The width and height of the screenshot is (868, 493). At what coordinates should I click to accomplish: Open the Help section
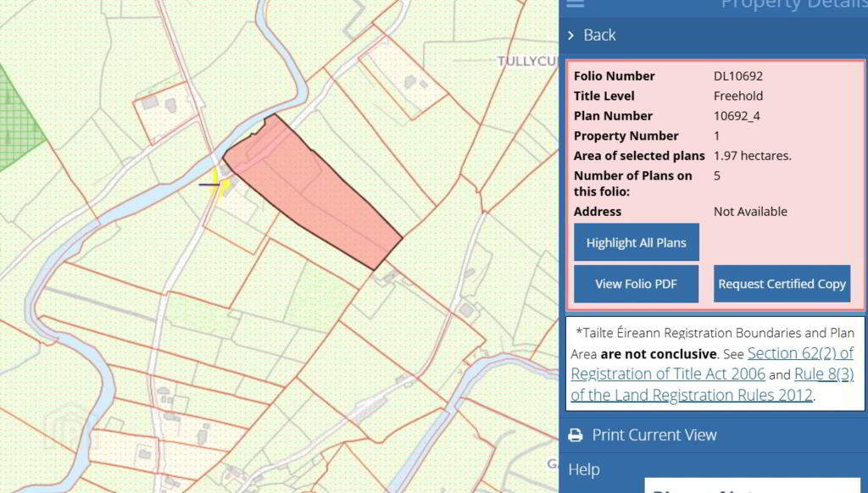pyautogui.click(x=584, y=469)
